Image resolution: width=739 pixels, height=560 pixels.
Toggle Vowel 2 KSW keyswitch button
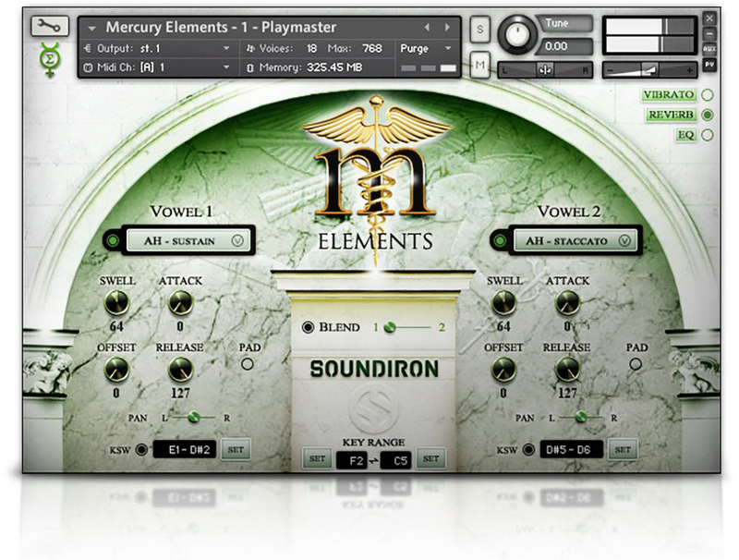[528, 449]
